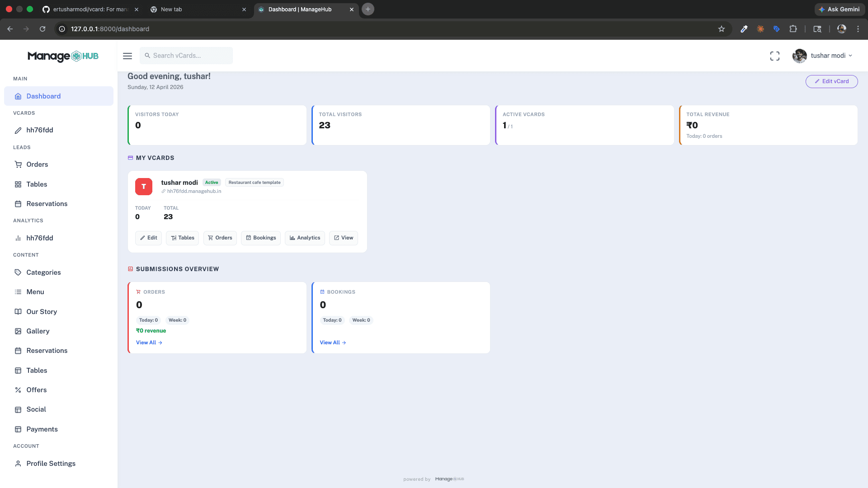The image size is (868, 488).
Task: Click the orange burst extension icon
Action: tap(760, 29)
